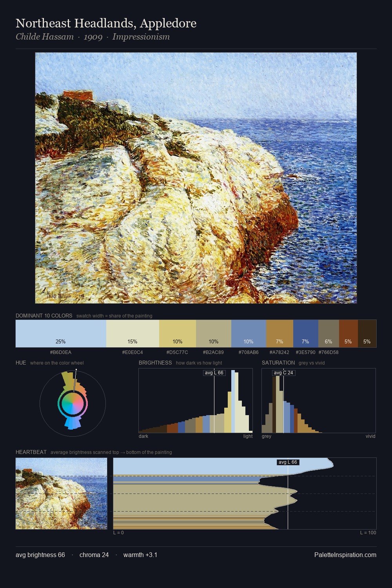Click the 'vivid' axis label under Saturation
This screenshot has height=588, width=392.
pos(370,436)
